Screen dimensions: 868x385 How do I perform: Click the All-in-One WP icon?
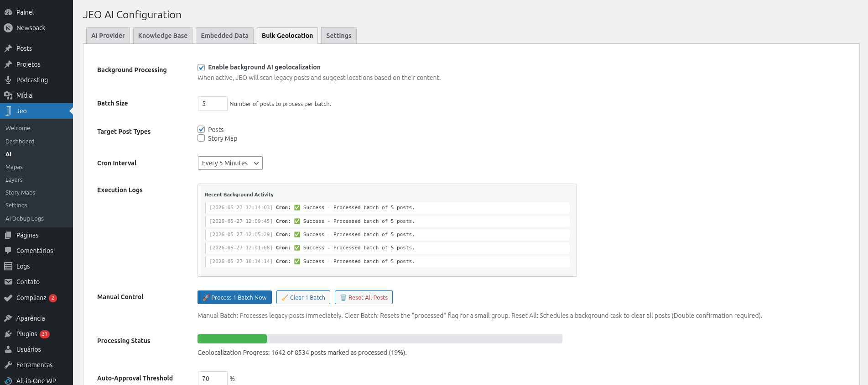click(x=8, y=381)
